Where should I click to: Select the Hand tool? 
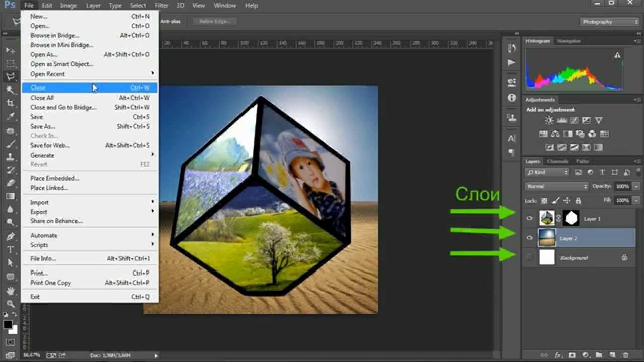click(x=10, y=290)
